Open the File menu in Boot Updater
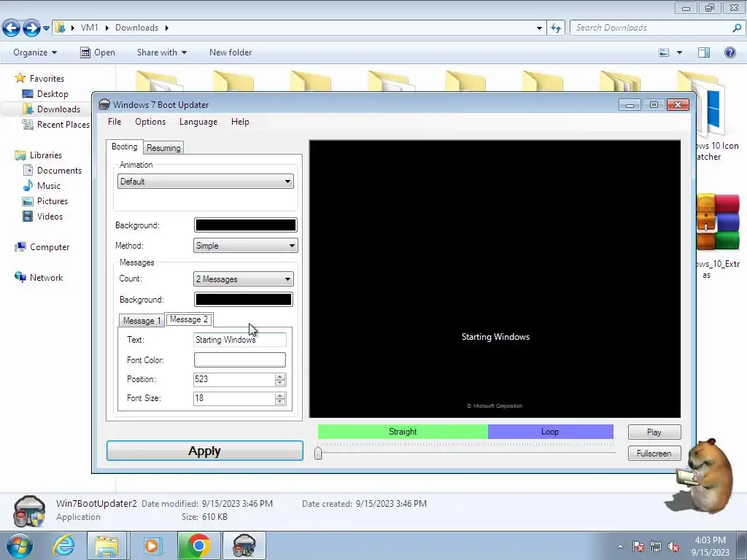 click(115, 122)
